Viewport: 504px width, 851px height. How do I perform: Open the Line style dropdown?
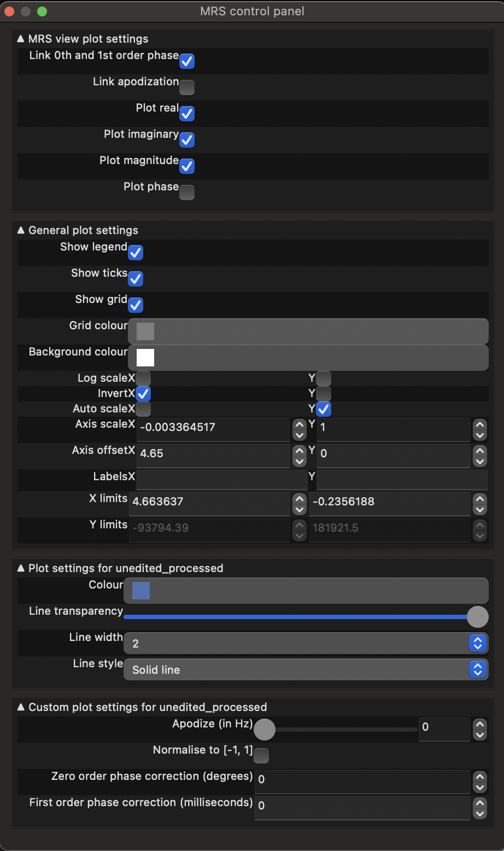tap(306, 670)
